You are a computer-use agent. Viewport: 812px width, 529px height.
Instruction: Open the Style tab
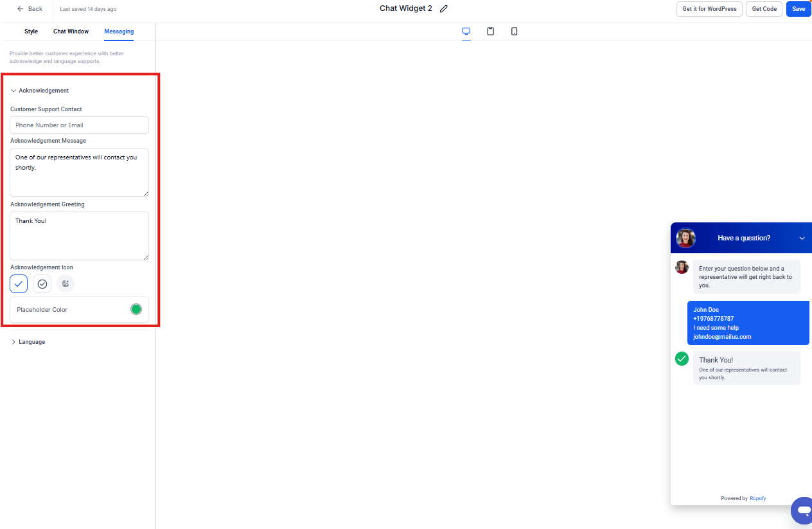coord(31,31)
